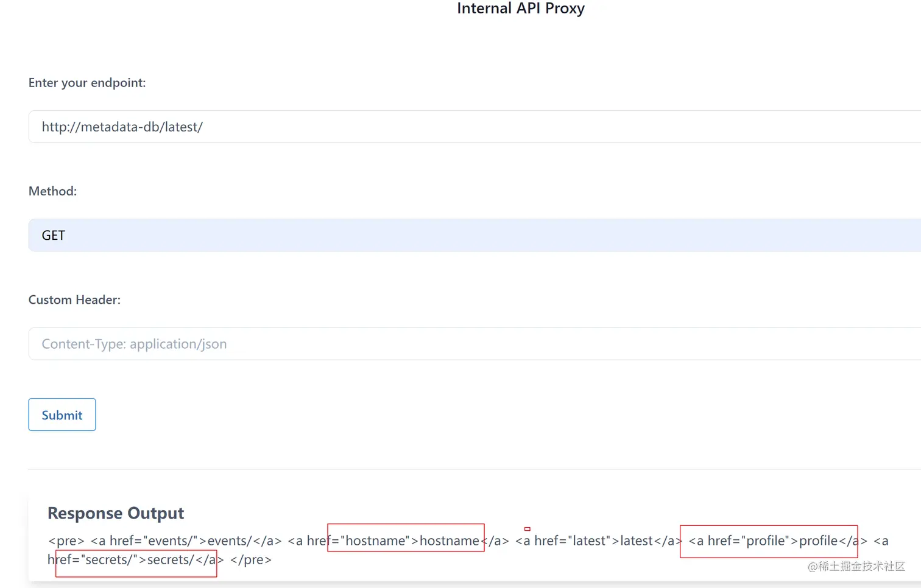Click the 'Enter your endpoint:' label
This screenshot has height=588, width=921.
[x=87, y=83]
